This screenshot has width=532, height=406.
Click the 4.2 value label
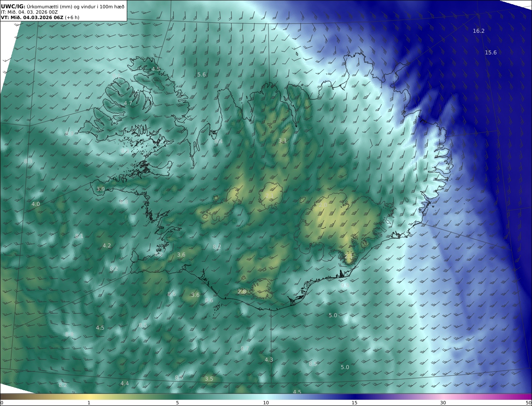click(x=107, y=245)
